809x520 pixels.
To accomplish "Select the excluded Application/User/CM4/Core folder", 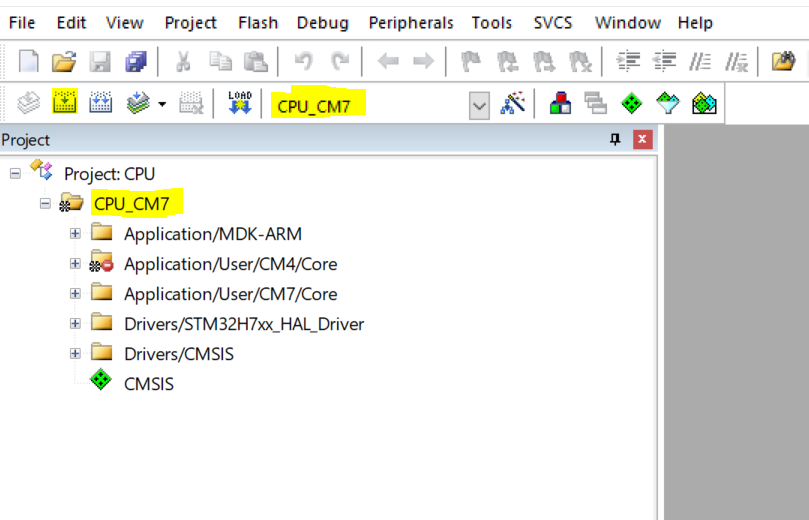I will (x=231, y=264).
